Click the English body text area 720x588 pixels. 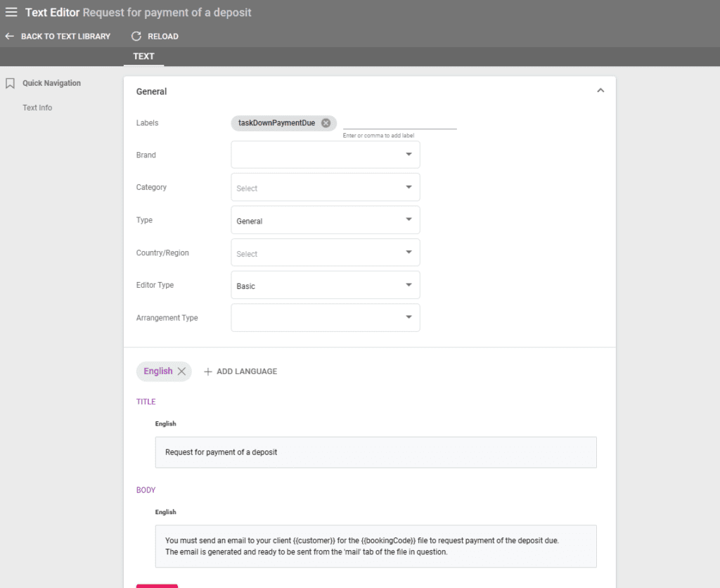(375, 546)
